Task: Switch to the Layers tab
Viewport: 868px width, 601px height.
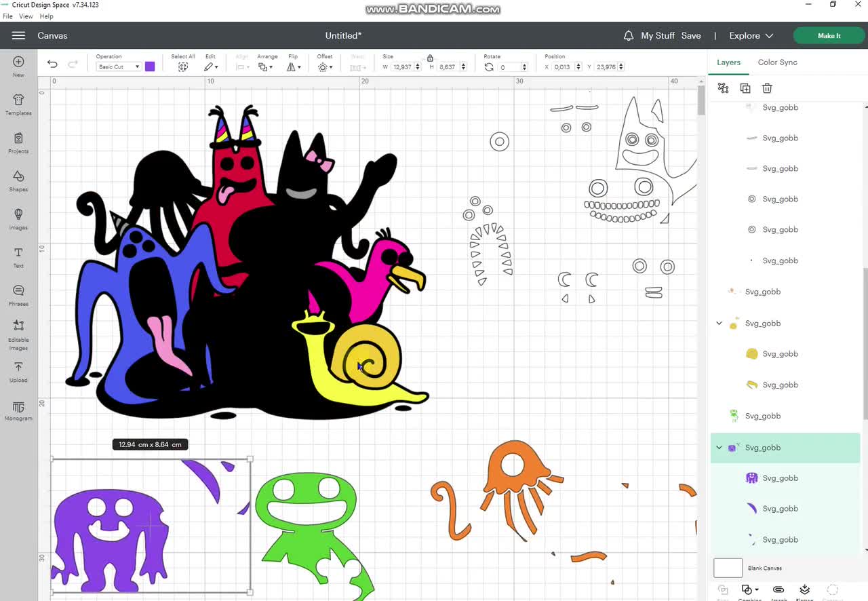Action: [728, 62]
